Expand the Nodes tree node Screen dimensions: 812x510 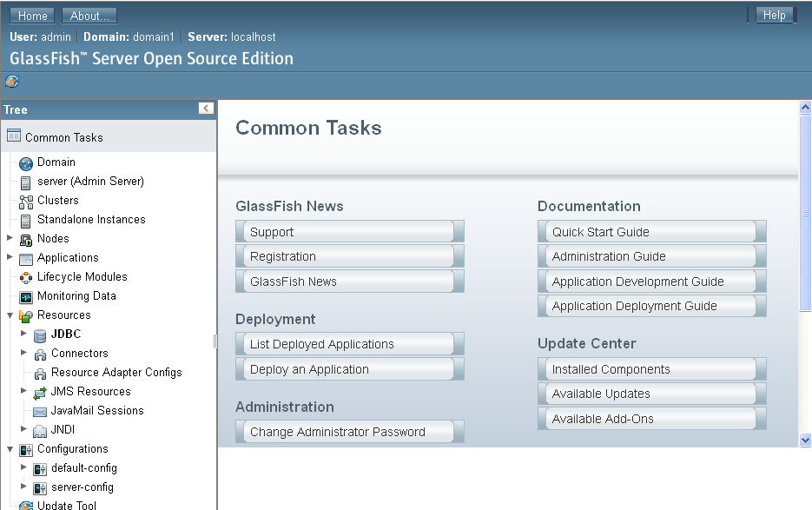tap(10, 237)
